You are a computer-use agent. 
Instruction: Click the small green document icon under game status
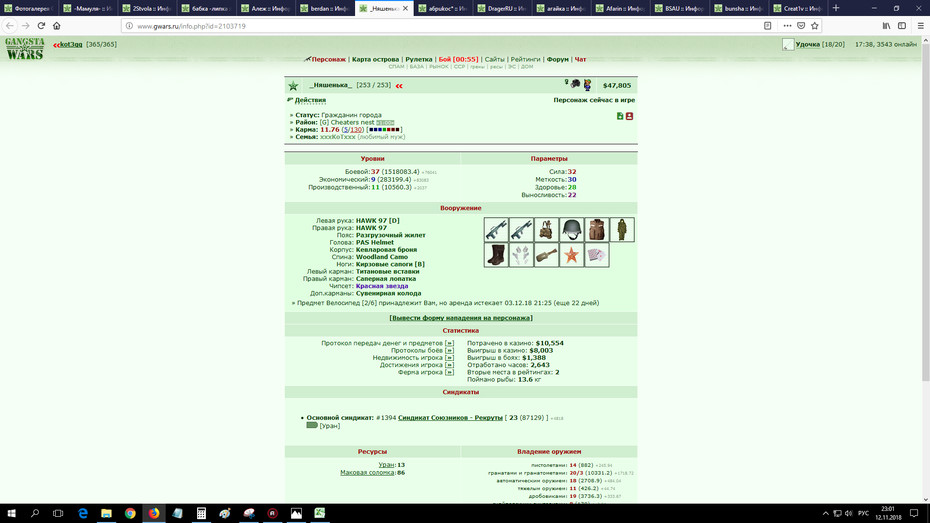tap(620, 116)
